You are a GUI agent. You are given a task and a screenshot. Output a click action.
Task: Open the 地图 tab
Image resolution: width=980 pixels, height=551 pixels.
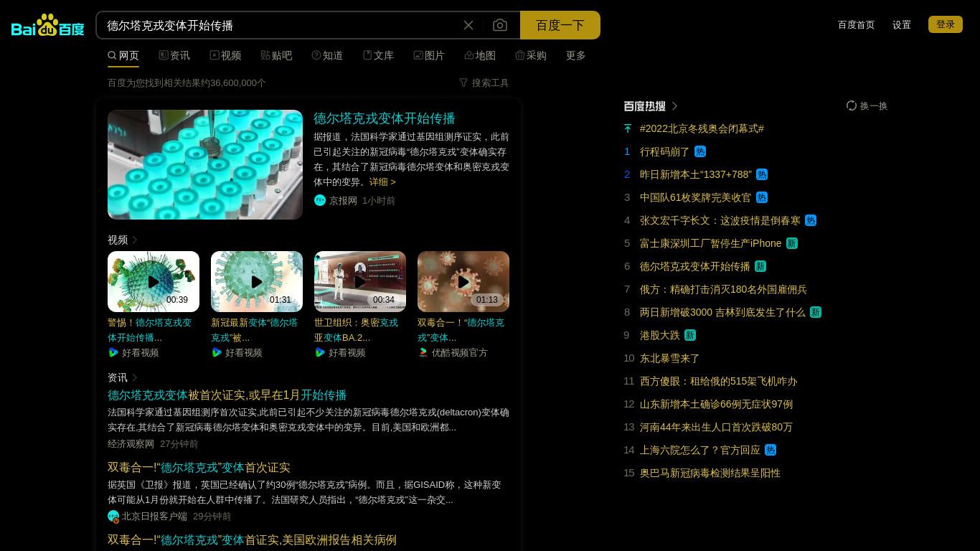coord(480,55)
